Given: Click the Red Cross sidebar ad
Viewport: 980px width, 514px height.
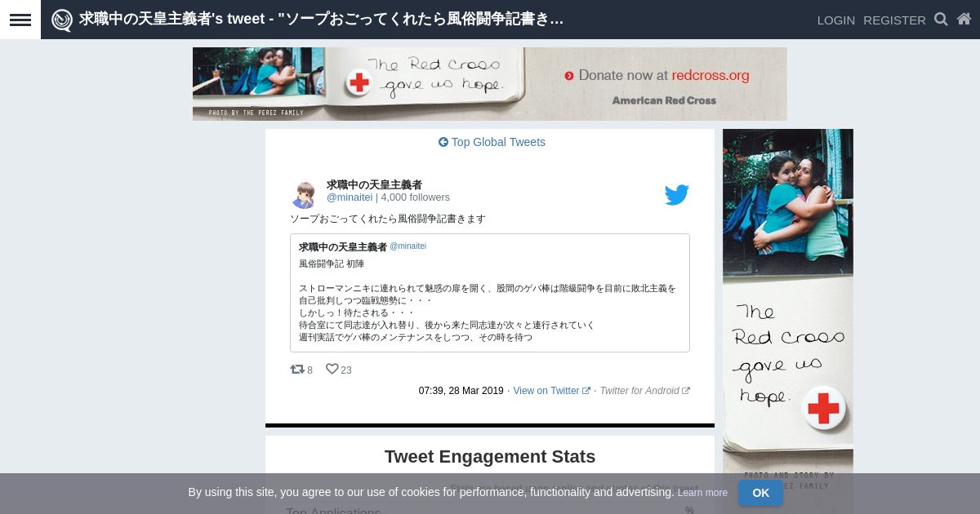Looking at the screenshot, I should point(788,321).
